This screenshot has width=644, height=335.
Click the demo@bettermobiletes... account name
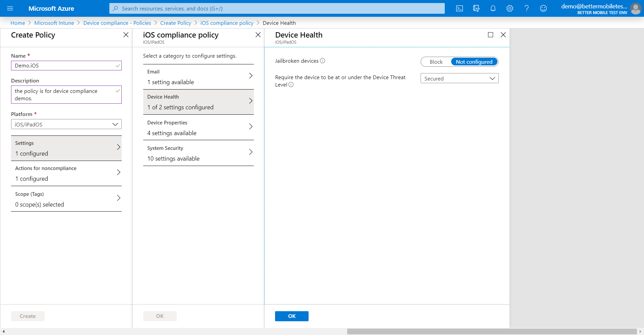tap(594, 6)
